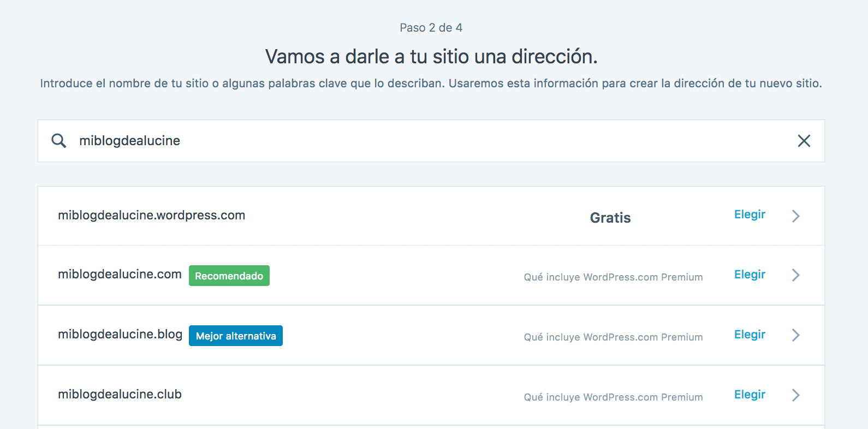Click the Gratis price label
The height and width of the screenshot is (429, 868).
pyautogui.click(x=610, y=218)
